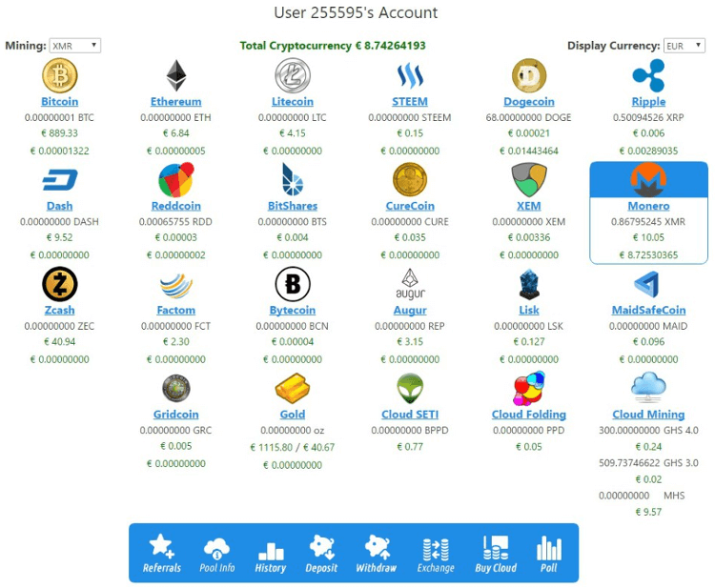Click the Monero orange icon
Screen dimensions: 715x588
click(648, 179)
